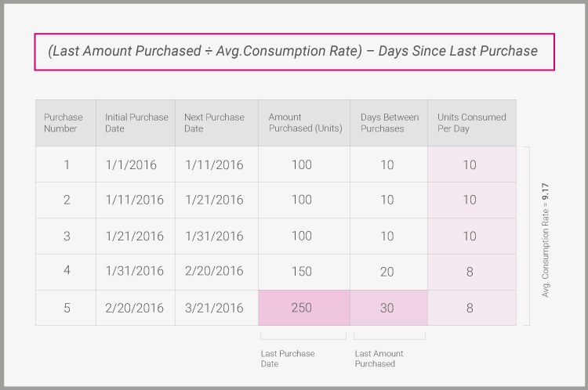The height and width of the screenshot is (390, 588).
Task: Select the 150 amount purchased cell
Action: coord(301,272)
